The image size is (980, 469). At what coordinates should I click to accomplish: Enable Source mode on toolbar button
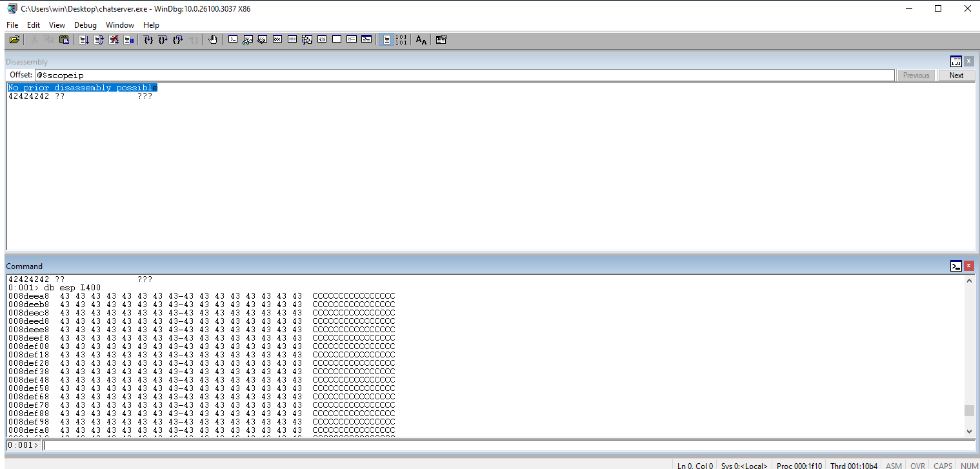coord(386,40)
